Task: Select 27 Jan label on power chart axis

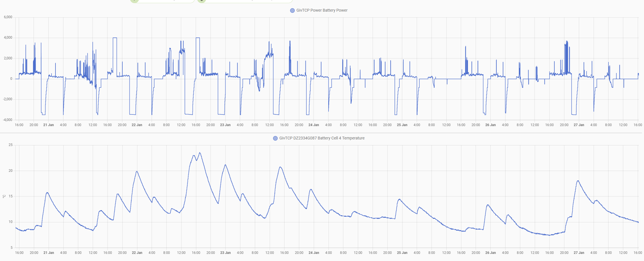Action: tap(579, 125)
